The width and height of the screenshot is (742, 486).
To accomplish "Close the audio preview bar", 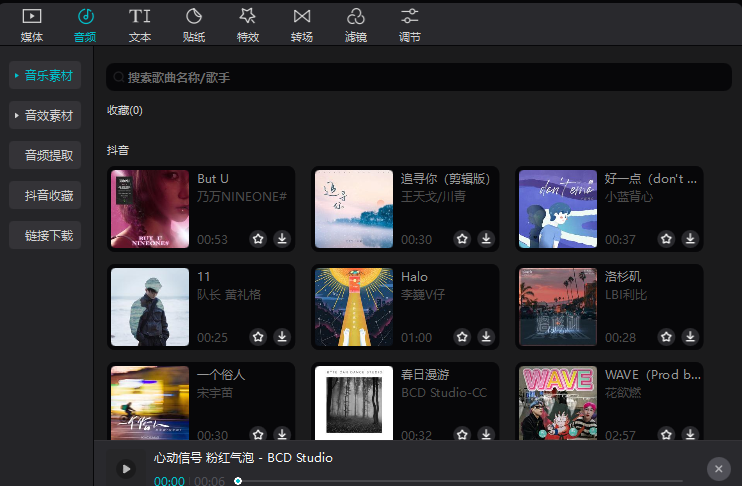I will (x=719, y=469).
